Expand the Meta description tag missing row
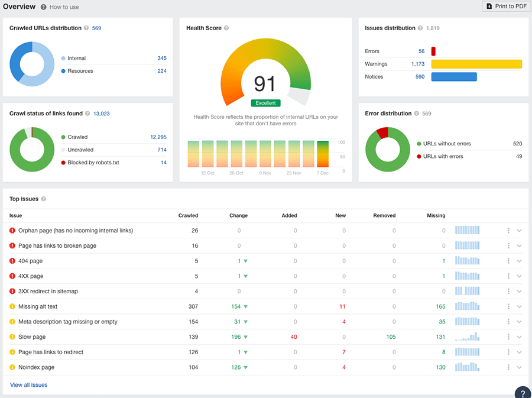This screenshot has height=398, width=532. click(x=519, y=321)
